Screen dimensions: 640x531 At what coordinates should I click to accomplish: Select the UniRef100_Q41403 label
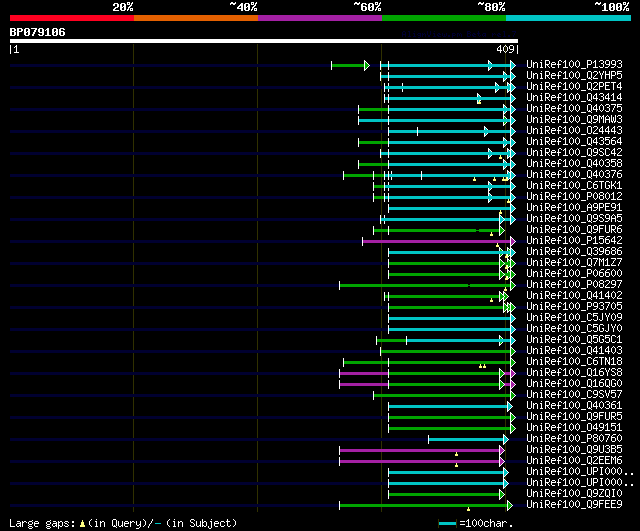coord(574,351)
